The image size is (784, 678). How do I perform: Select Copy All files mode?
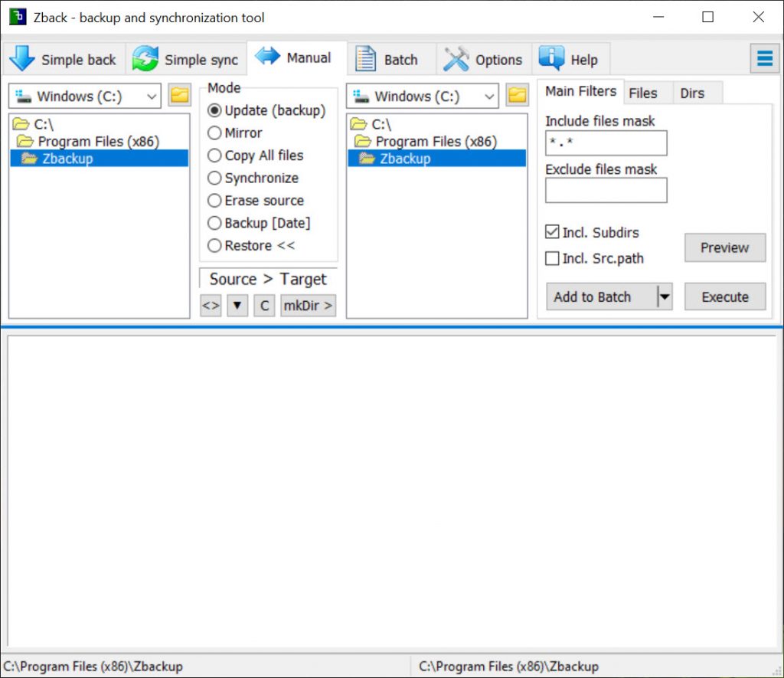[256, 155]
